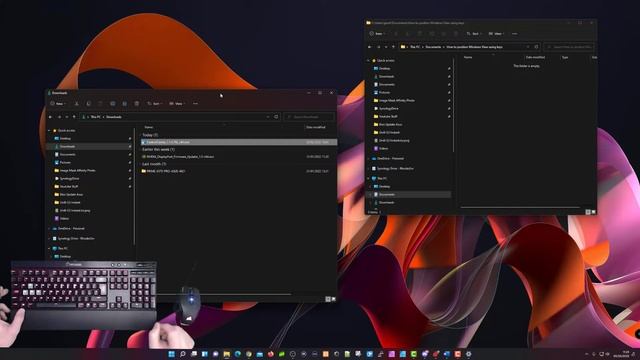Click the Copy icon in Downloads window toolbar
Viewport: 640px width, 360px height.
[89, 104]
